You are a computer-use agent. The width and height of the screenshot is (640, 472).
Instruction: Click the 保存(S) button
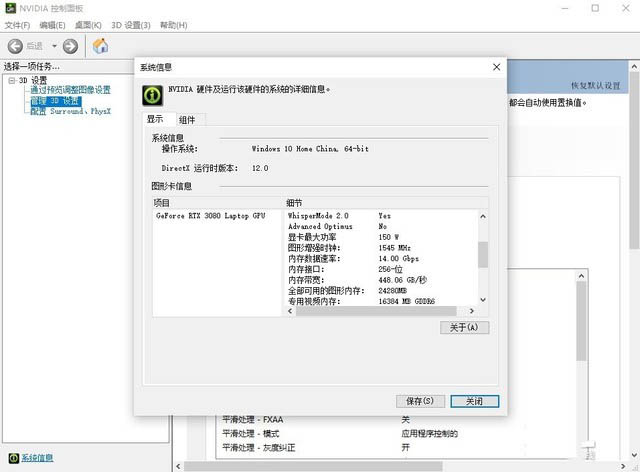[420, 401]
